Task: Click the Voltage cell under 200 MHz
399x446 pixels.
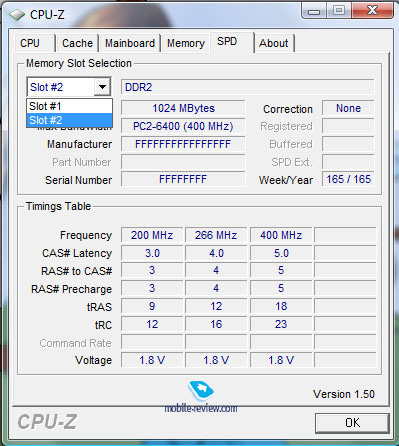Action: point(152,360)
